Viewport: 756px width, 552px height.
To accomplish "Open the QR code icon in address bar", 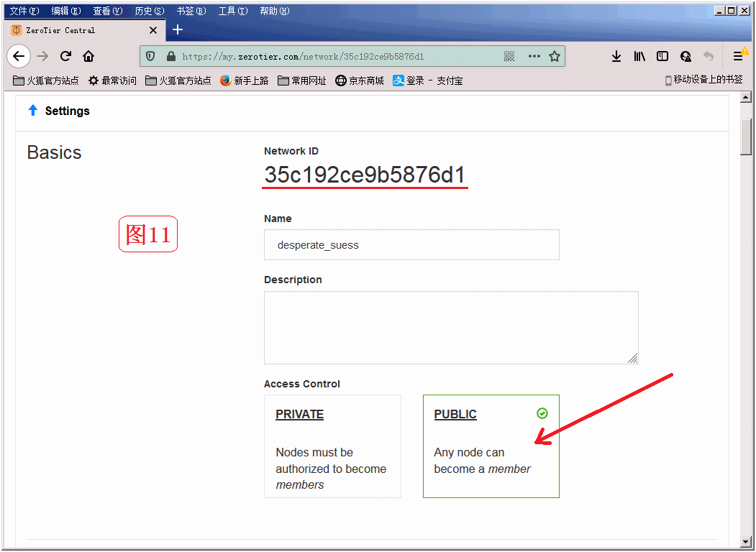I will (509, 56).
